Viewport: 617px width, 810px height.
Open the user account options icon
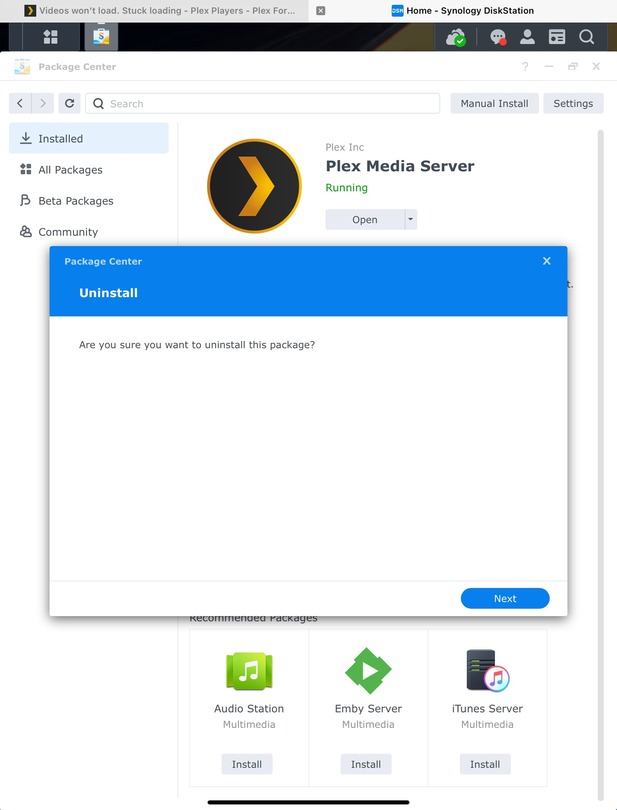coord(527,37)
